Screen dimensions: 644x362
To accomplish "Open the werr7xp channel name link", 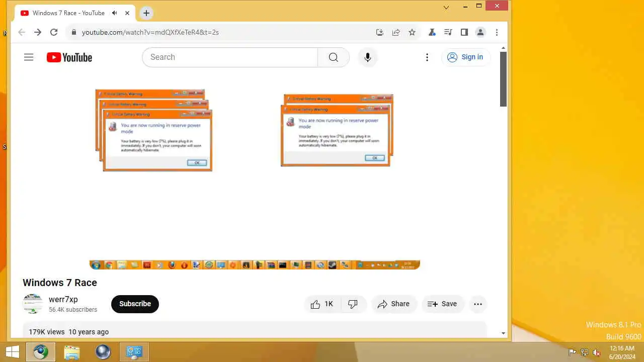I will [63, 299].
